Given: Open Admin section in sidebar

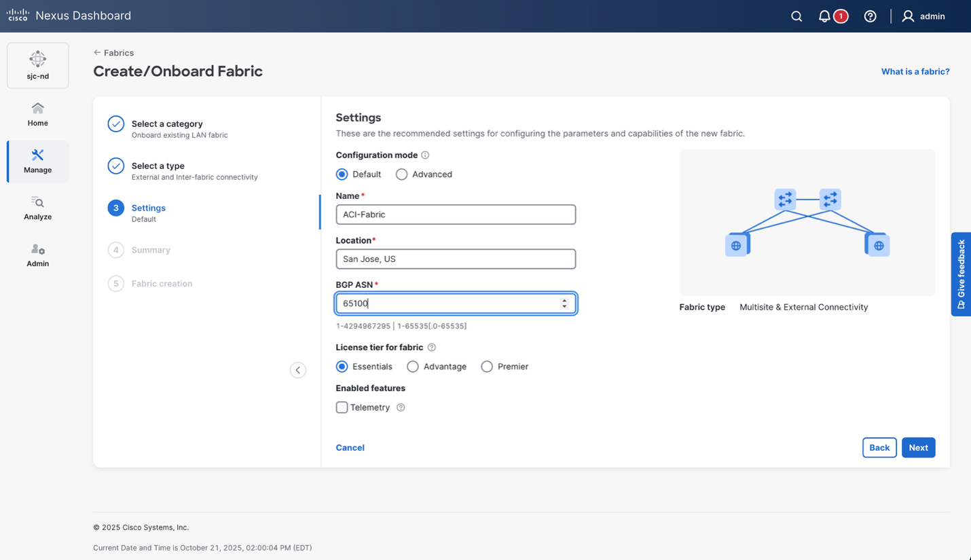Looking at the screenshot, I should point(38,255).
